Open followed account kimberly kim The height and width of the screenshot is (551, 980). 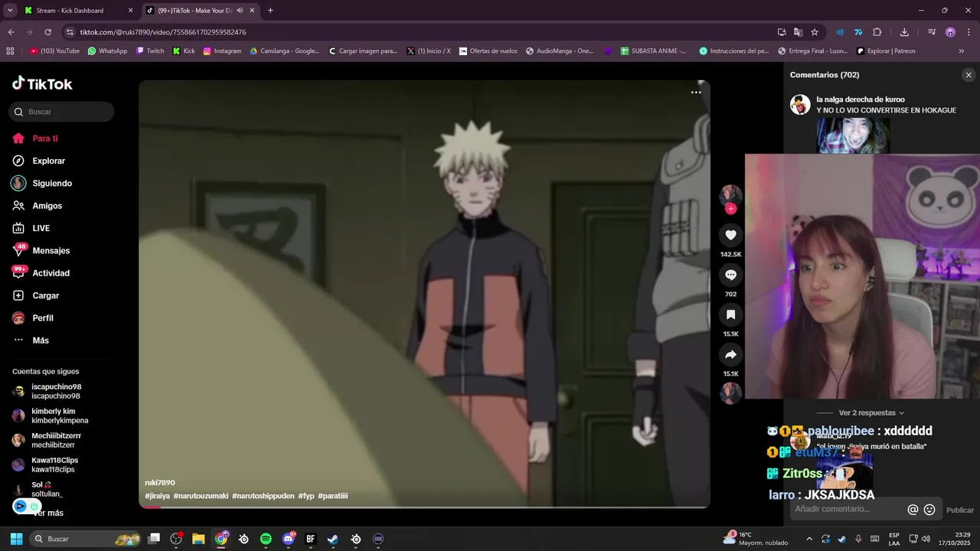point(60,416)
